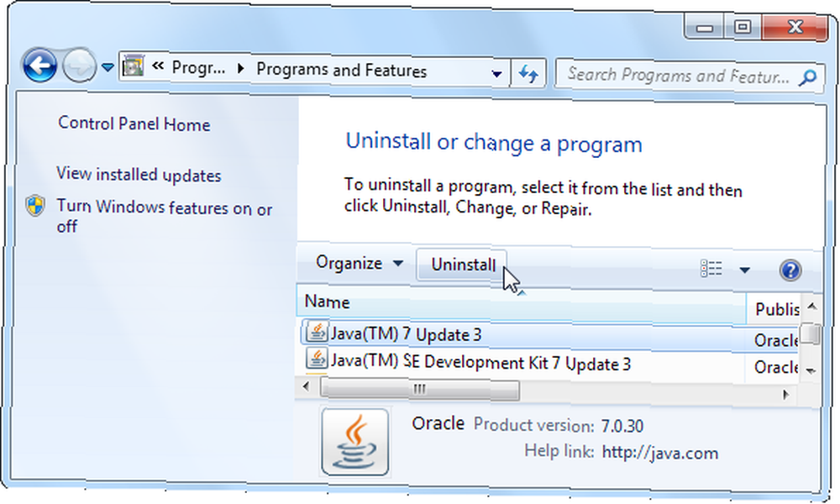This screenshot has height=504, width=840.
Task: Click the Java icon beside SE Development Kit
Action: tap(317, 359)
